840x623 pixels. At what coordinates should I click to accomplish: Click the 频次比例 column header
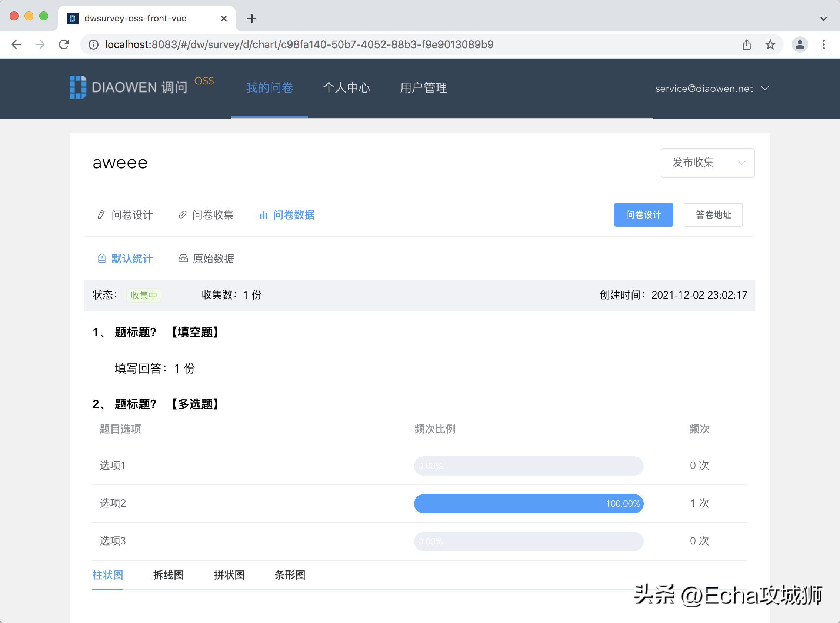tap(435, 429)
